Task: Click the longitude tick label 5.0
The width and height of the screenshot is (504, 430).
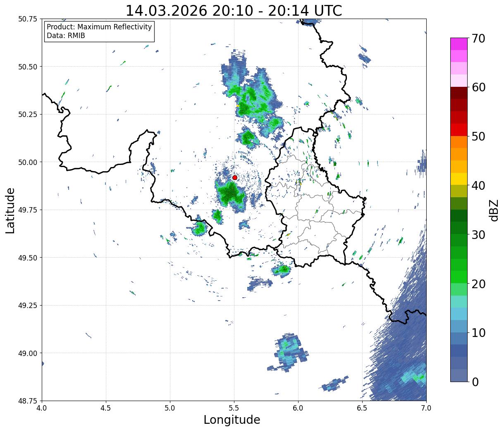Action: (x=170, y=408)
